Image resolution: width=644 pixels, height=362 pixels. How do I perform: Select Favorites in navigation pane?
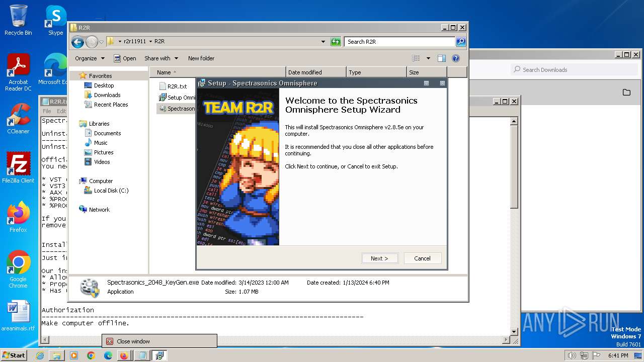(100, 76)
